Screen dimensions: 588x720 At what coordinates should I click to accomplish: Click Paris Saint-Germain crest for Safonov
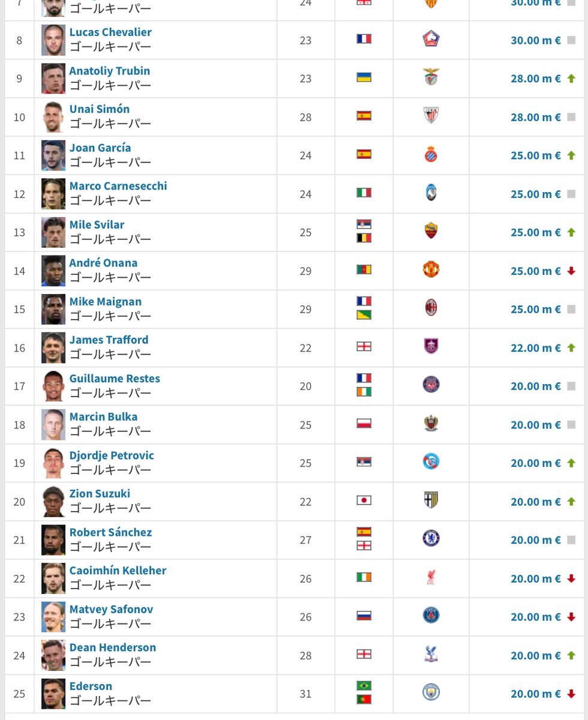pyautogui.click(x=431, y=616)
